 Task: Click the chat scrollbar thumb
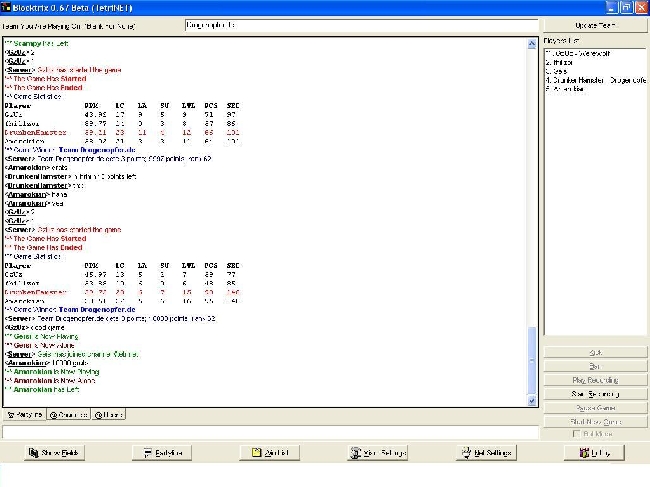[532, 361]
